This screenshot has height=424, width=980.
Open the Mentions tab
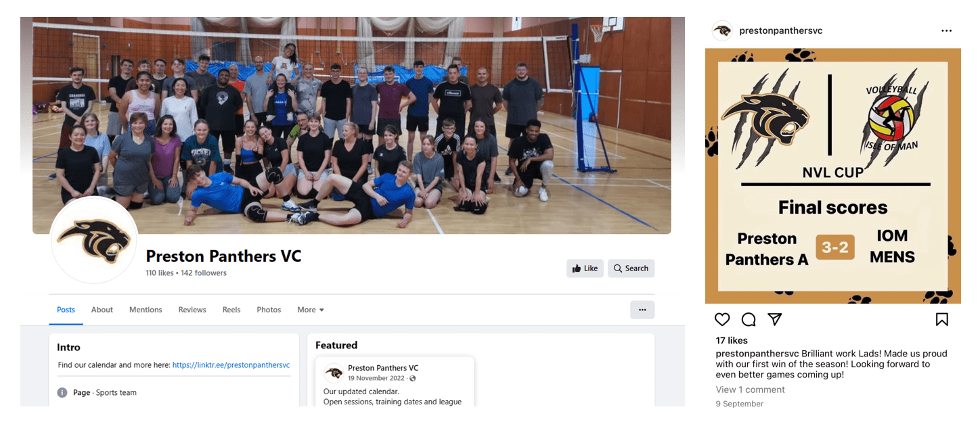146,310
